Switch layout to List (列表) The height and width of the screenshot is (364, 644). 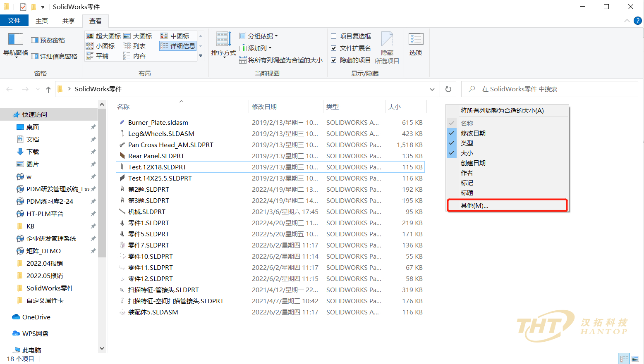[134, 46]
